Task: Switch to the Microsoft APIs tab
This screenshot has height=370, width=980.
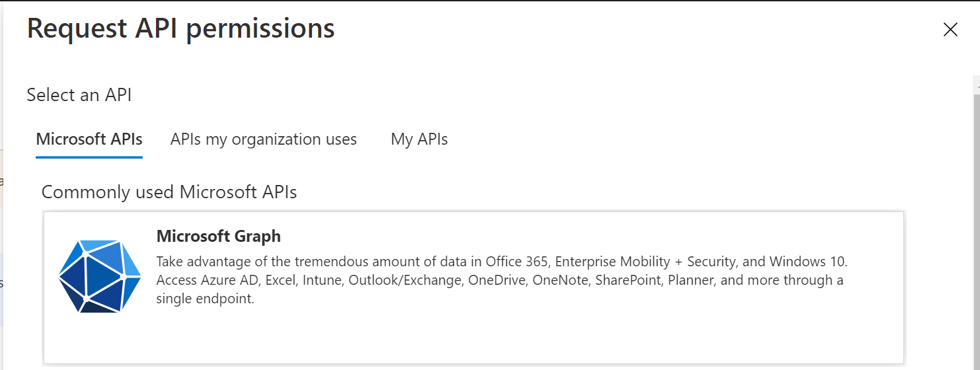Action: [x=89, y=139]
